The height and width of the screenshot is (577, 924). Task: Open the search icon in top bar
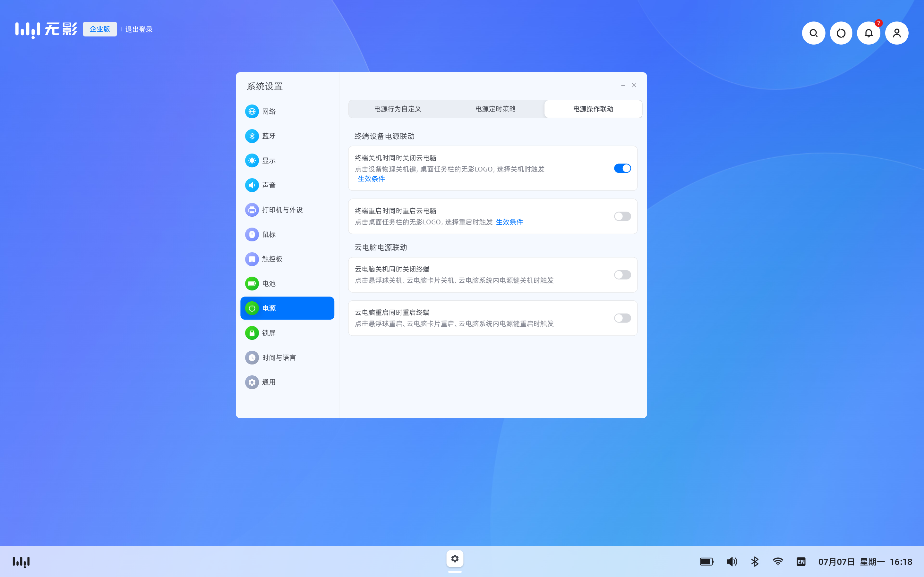[813, 33]
